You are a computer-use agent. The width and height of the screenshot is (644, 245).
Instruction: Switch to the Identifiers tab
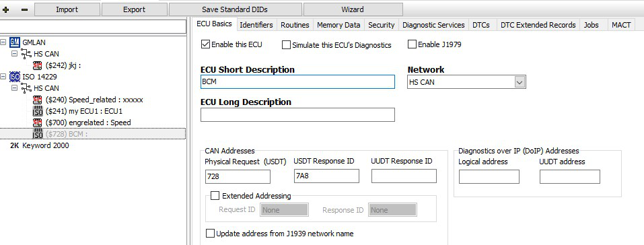click(x=256, y=25)
